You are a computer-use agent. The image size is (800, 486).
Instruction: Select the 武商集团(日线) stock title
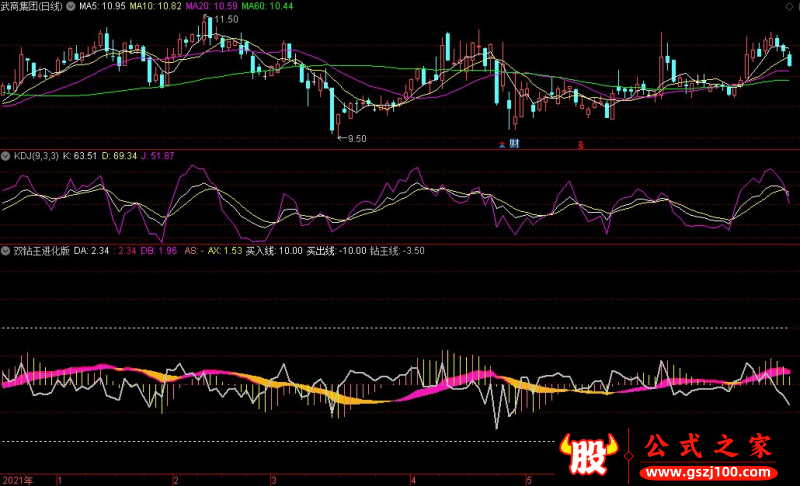coord(32,7)
